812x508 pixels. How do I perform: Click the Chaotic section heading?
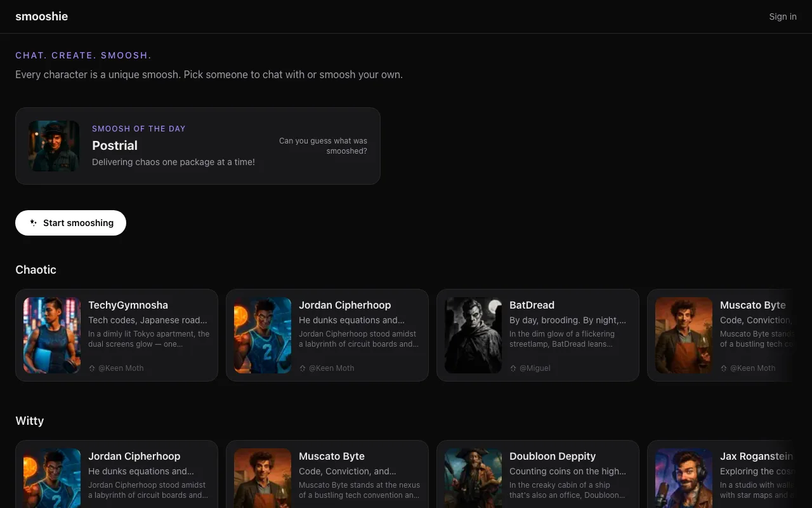tap(36, 270)
